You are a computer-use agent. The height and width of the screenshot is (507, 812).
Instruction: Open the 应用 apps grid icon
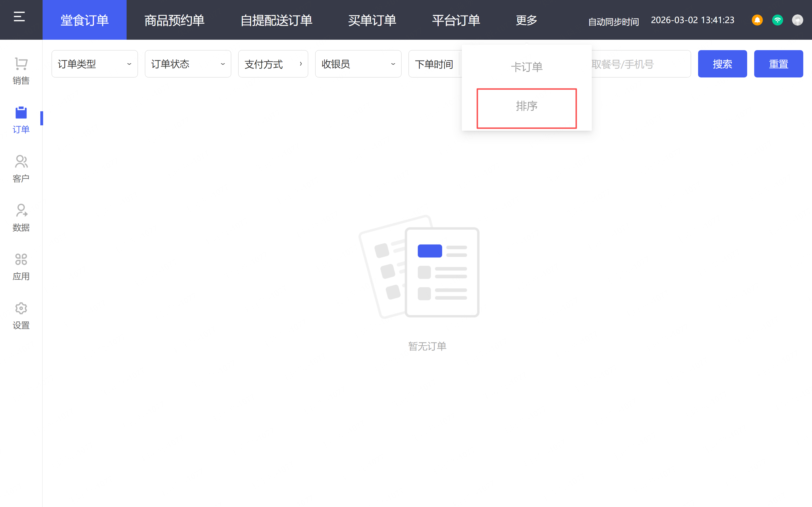click(21, 259)
